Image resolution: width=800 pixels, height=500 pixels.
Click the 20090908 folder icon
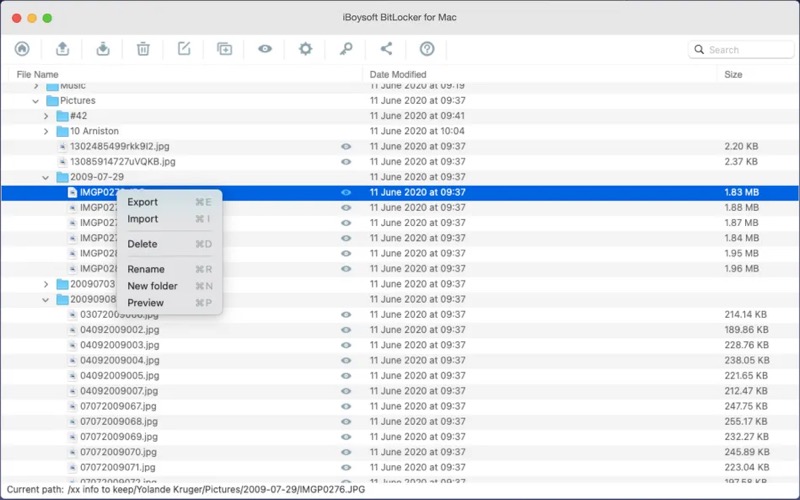pyautogui.click(x=62, y=299)
